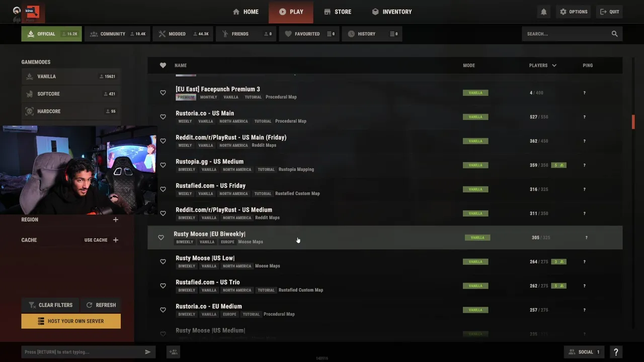This screenshot has width=644, height=362.
Task: Click Premium tag on Facepunch Premium 3
Action: tap(186, 97)
